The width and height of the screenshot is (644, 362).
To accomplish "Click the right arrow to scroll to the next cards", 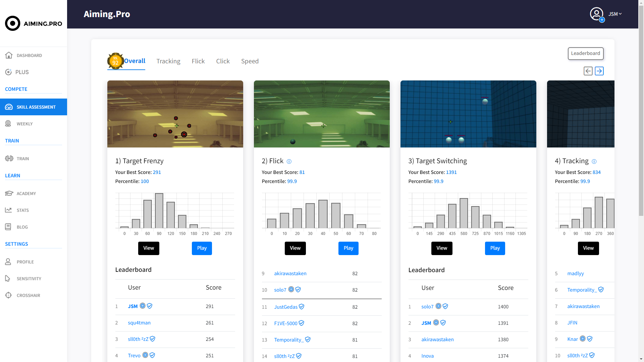I will (599, 71).
